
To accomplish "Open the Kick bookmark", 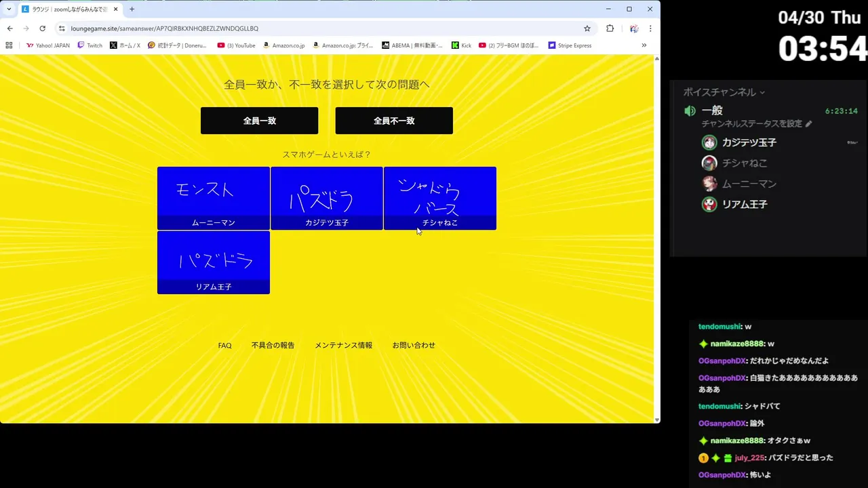I will (x=462, y=45).
